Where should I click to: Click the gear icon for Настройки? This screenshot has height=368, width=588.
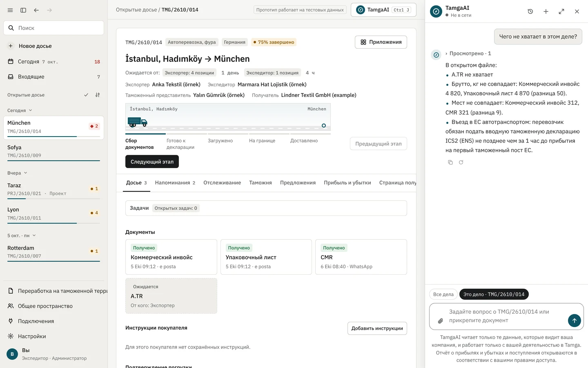tap(11, 336)
